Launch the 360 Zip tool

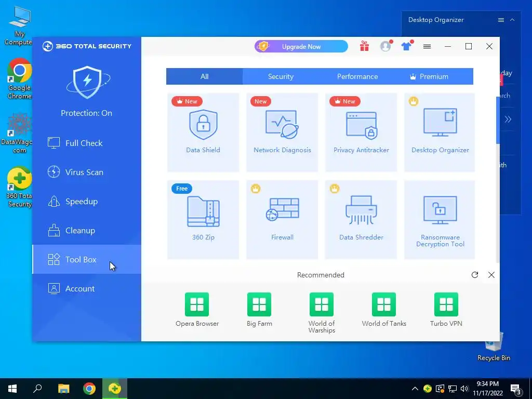click(x=203, y=220)
